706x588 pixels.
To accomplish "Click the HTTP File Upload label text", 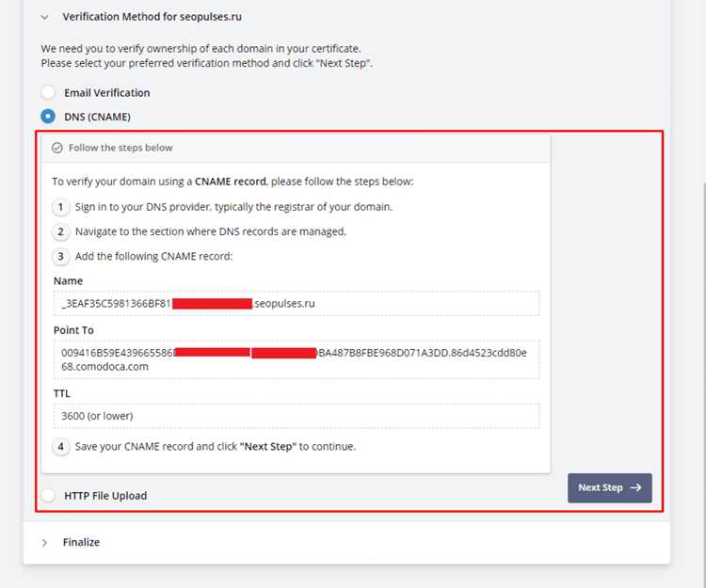I will pyautogui.click(x=105, y=496).
